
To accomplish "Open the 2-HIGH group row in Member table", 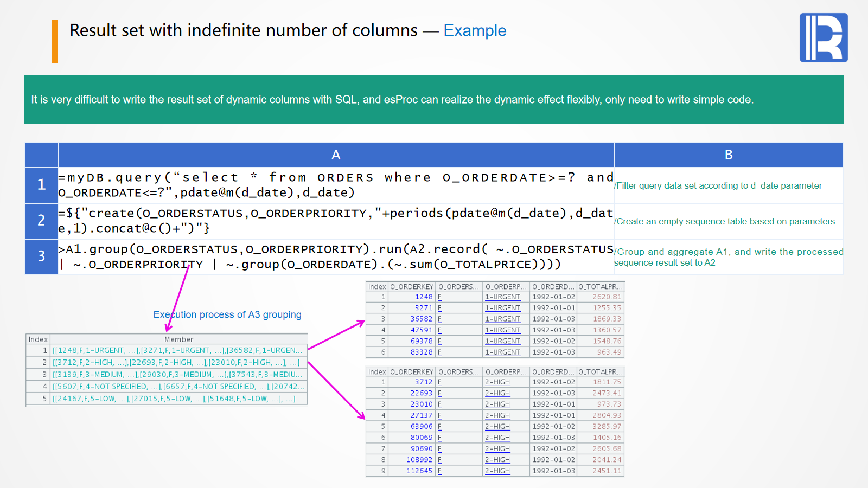I will tap(176, 362).
